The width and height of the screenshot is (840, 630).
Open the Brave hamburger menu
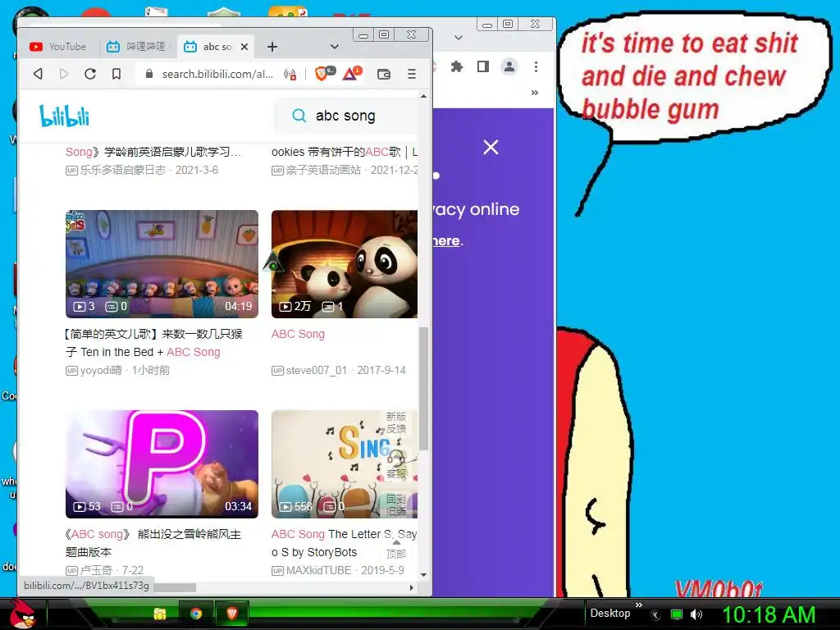click(x=412, y=74)
